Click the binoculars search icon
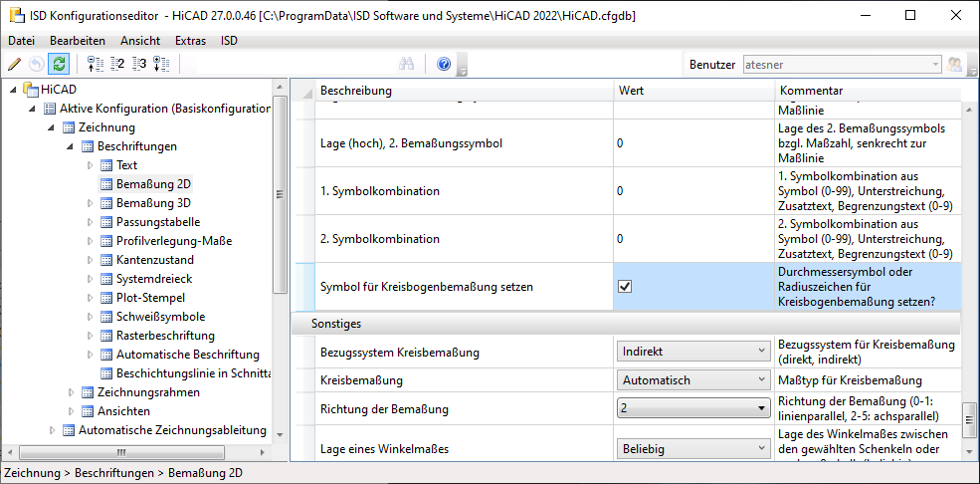Image resolution: width=980 pixels, height=484 pixels. [408, 64]
